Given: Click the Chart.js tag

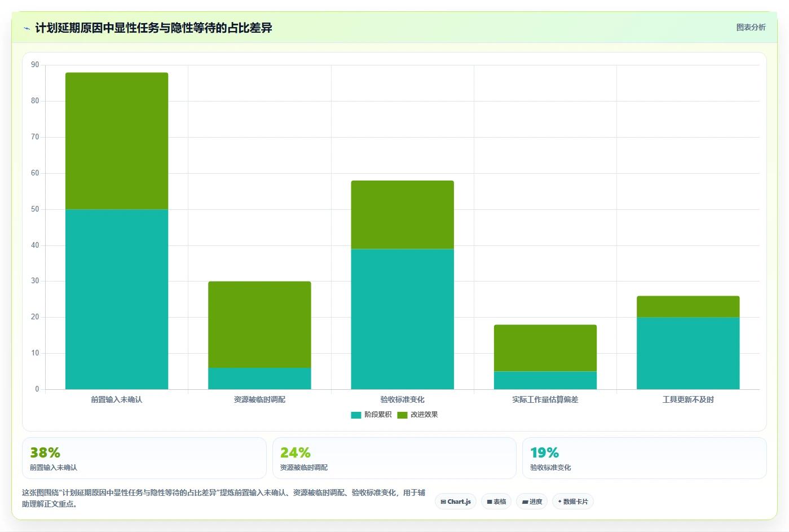Looking at the screenshot, I should point(456,502).
